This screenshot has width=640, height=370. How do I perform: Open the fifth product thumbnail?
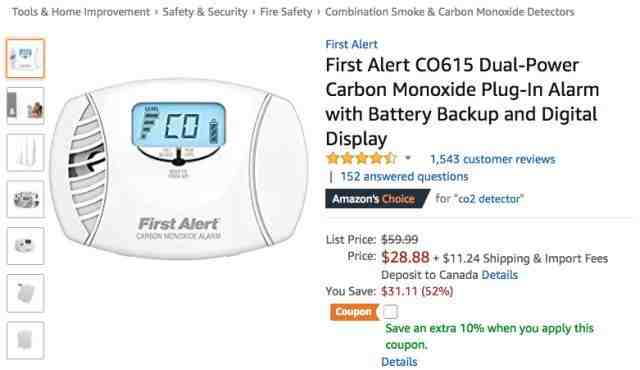(25, 246)
